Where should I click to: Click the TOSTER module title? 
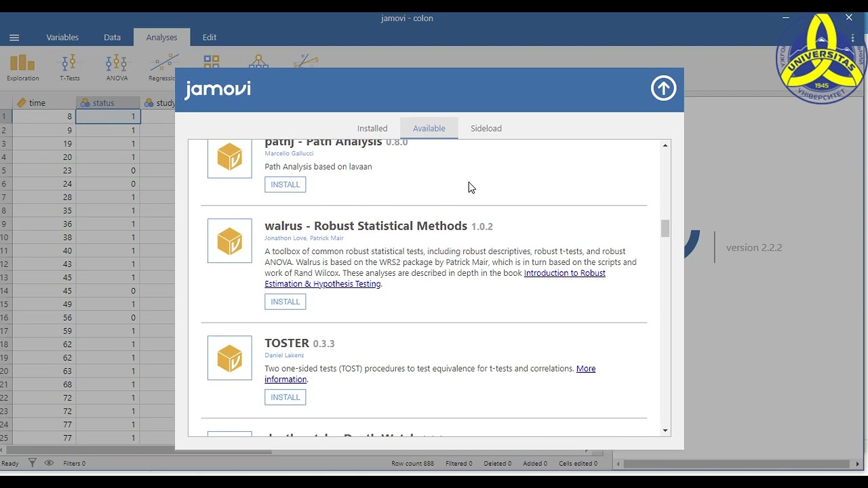(287, 343)
